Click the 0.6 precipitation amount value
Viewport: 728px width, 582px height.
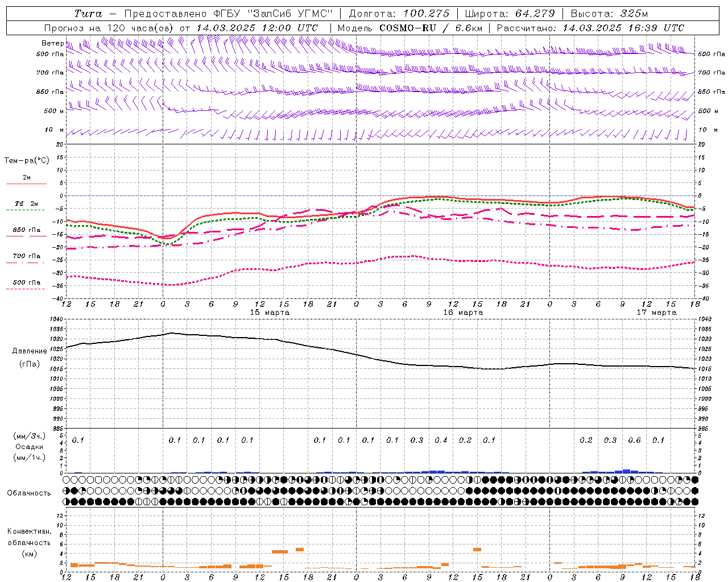[634, 440]
